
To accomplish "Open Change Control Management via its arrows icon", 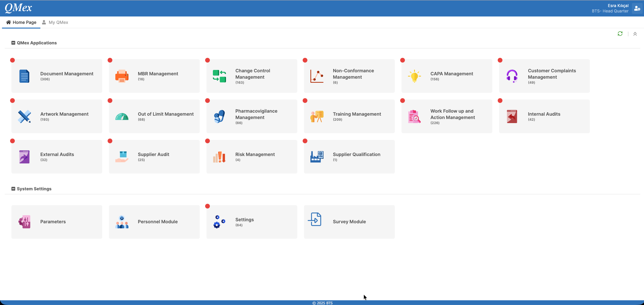I will click(219, 76).
